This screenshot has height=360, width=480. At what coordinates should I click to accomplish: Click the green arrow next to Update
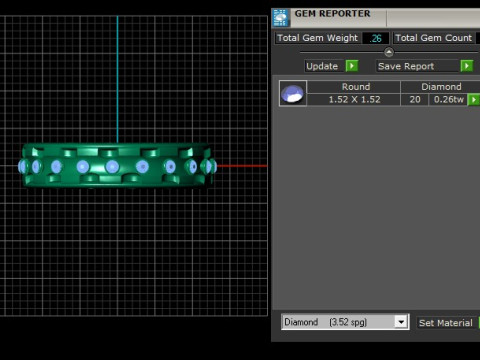tap(352, 66)
